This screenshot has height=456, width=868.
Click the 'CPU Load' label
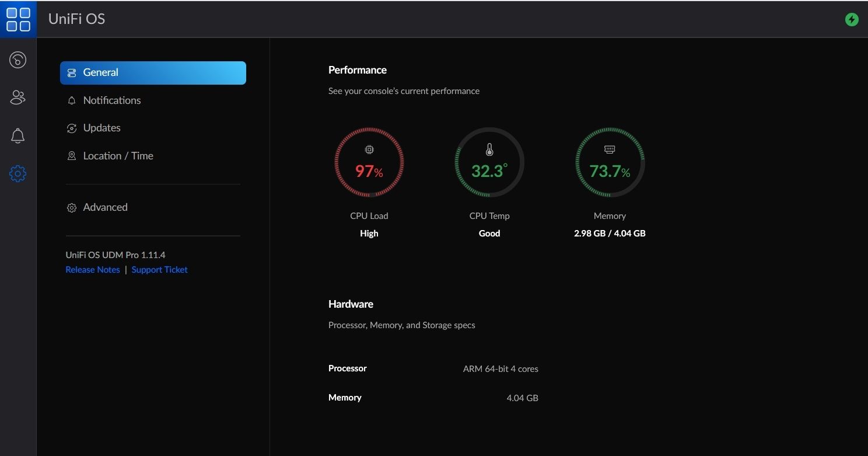tap(369, 216)
